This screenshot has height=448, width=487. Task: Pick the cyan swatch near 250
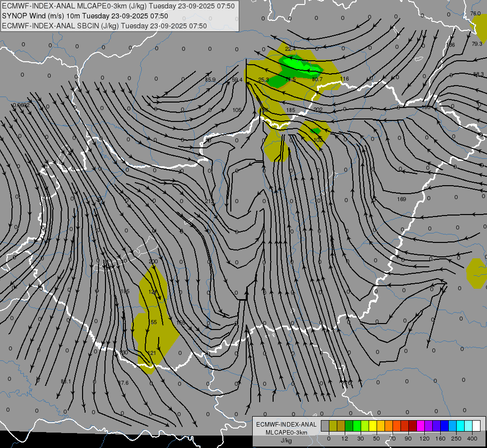pyautogui.click(x=460, y=426)
